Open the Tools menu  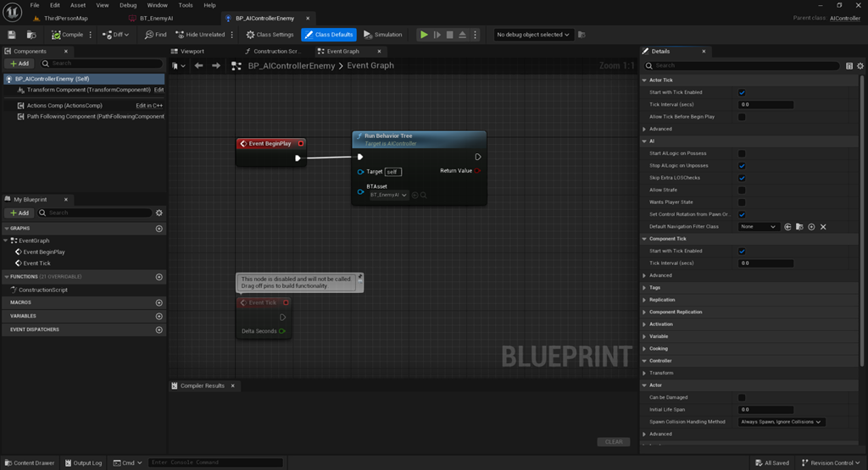(x=186, y=5)
